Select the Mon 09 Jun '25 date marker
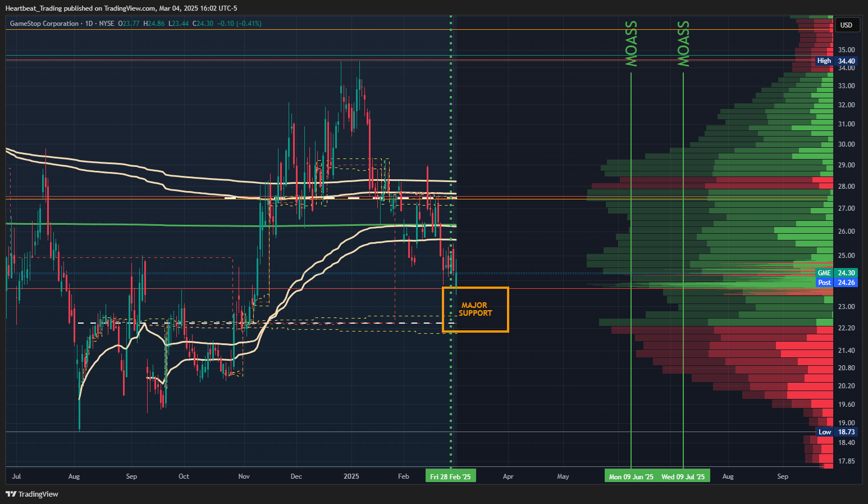Image resolution: width=868 pixels, height=504 pixels. [x=631, y=476]
